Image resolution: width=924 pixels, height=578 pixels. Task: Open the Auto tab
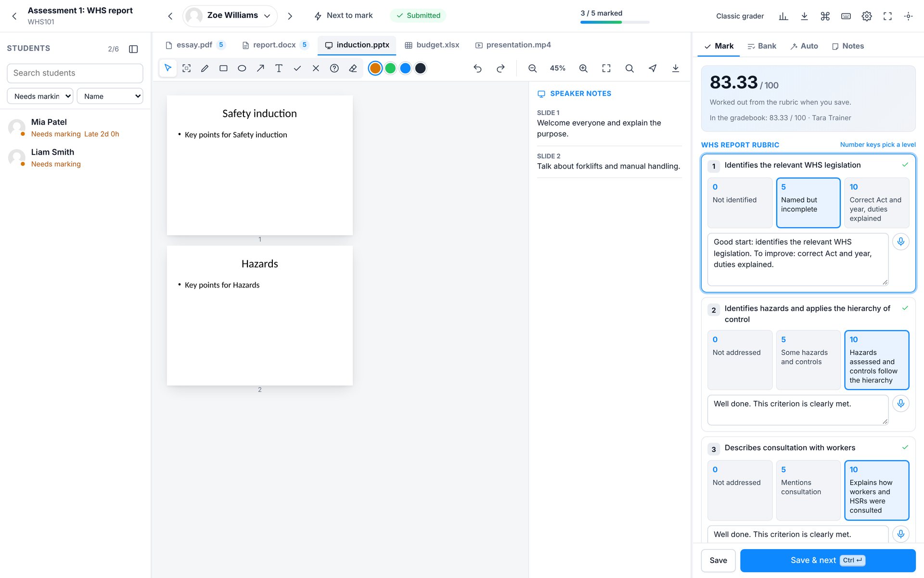pyautogui.click(x=804, y=46)
